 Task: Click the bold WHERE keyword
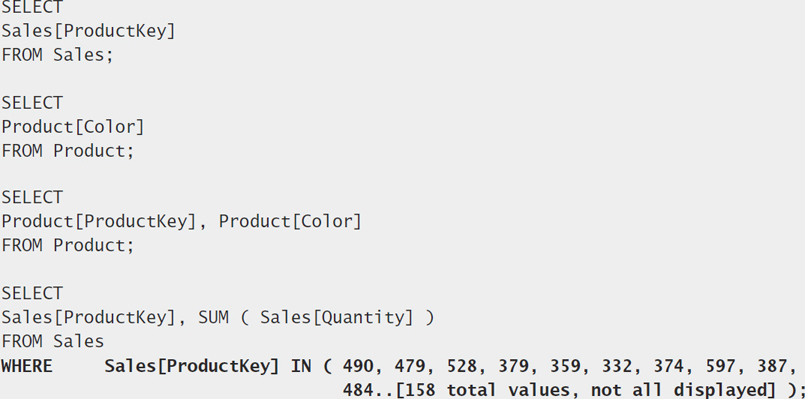tap(27, 366)
